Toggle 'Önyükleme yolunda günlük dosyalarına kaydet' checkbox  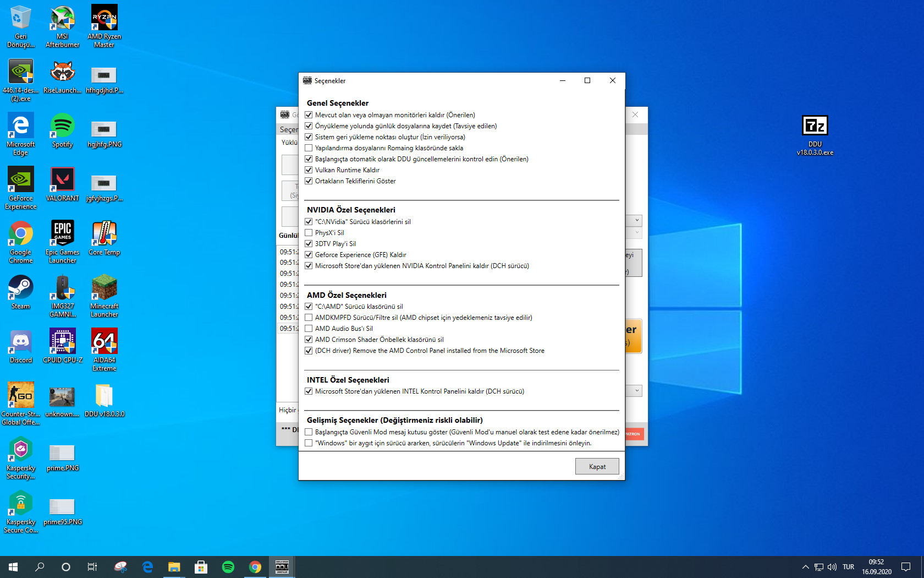(309, 126)
